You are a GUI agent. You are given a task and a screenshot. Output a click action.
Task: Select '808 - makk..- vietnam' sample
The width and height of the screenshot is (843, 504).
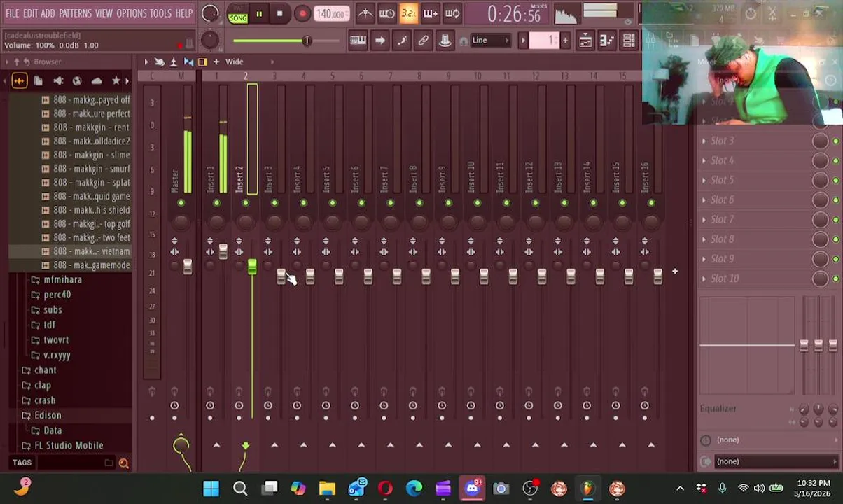85,251
